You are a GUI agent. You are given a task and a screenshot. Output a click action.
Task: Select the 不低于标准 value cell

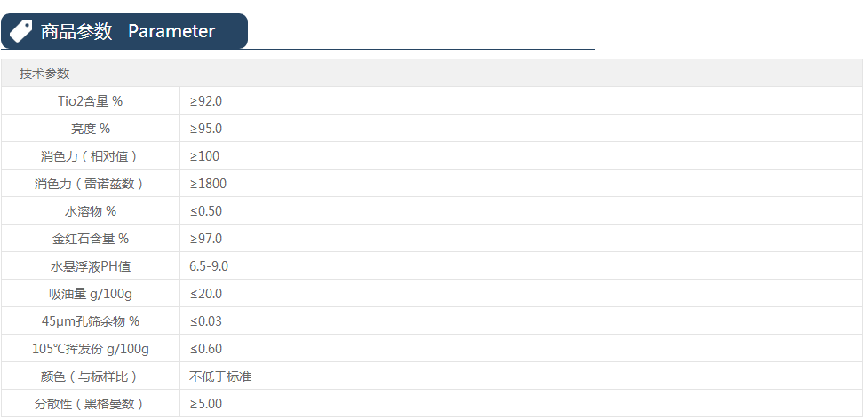[x=220, y=376]
